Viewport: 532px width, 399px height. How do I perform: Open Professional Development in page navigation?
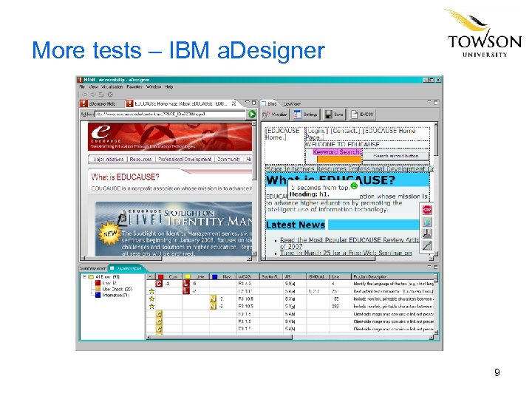pyautogui.click(x=185, y=159)
